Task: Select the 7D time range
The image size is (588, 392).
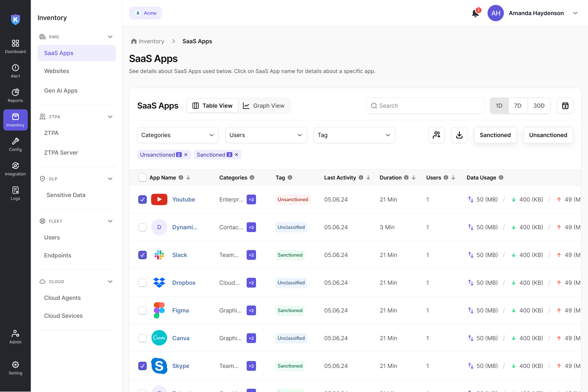Action: (x=518, y=106)
